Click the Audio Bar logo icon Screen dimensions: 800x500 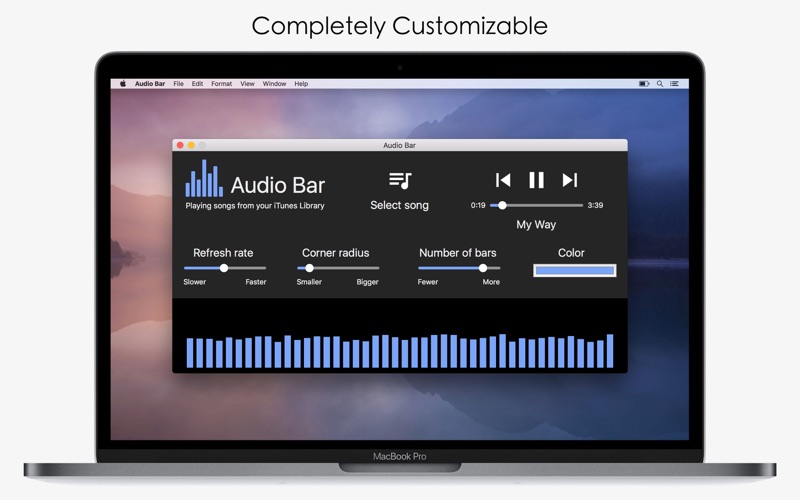pyautogui.click(x=204, y=178)
